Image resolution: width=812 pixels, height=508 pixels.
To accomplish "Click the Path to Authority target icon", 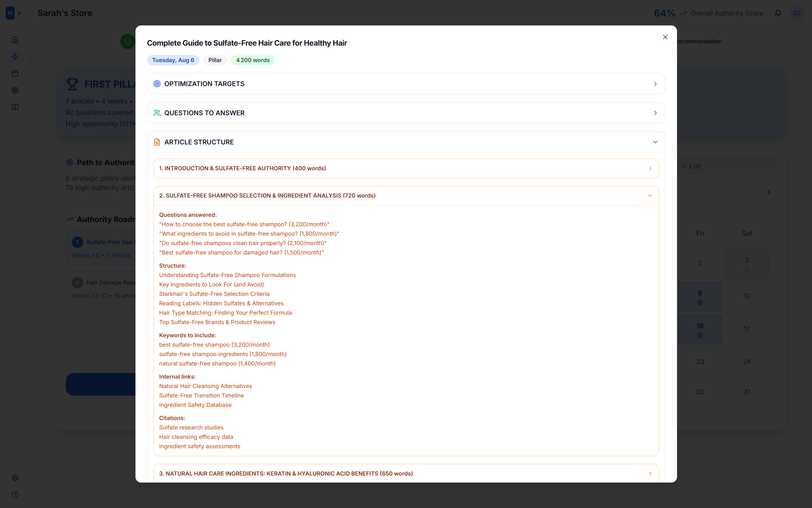I will [x=70, y=162].
